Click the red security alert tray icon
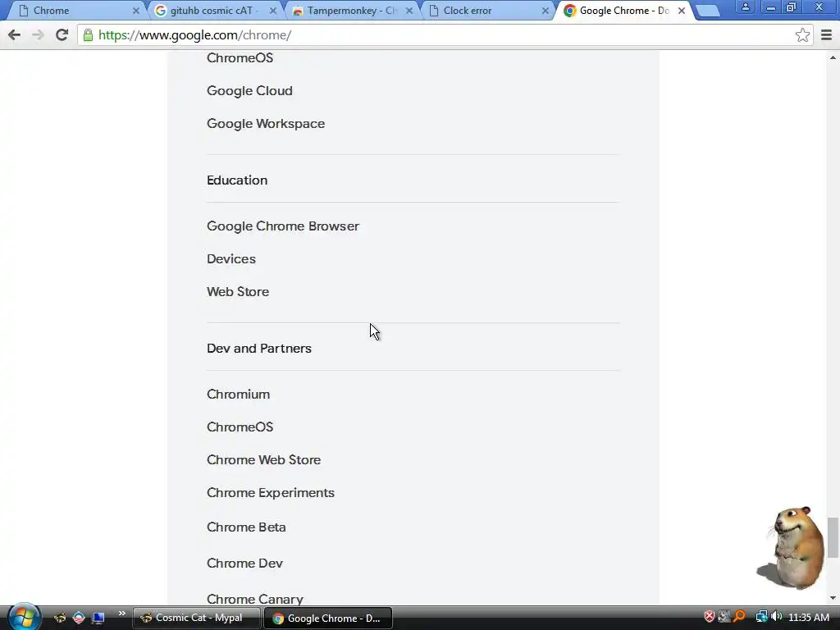The image size is (840, 630). 710,617
